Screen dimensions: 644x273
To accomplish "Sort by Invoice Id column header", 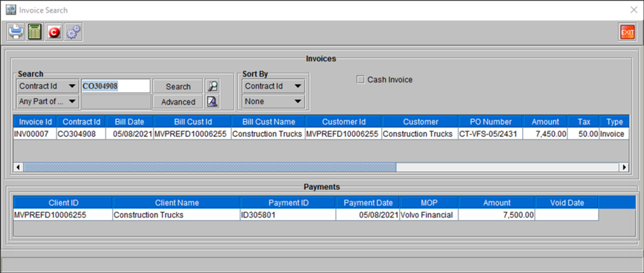I will pyautogui.click(x=35, y=122).
